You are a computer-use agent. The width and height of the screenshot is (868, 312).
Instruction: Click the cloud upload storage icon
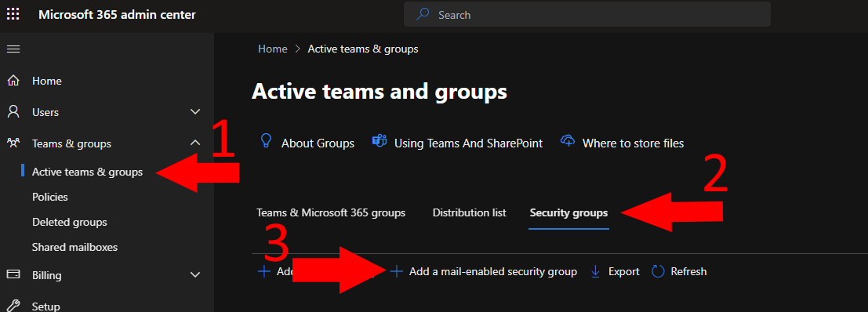568,142
